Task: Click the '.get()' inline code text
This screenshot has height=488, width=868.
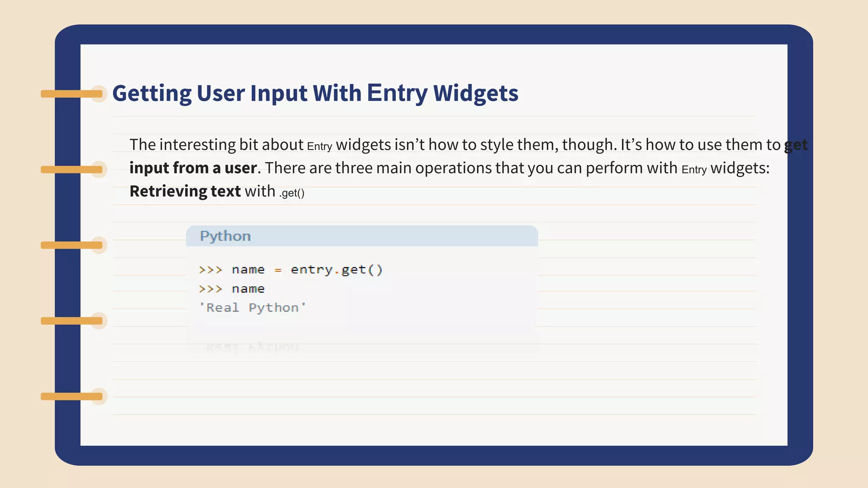Action: 292,193
